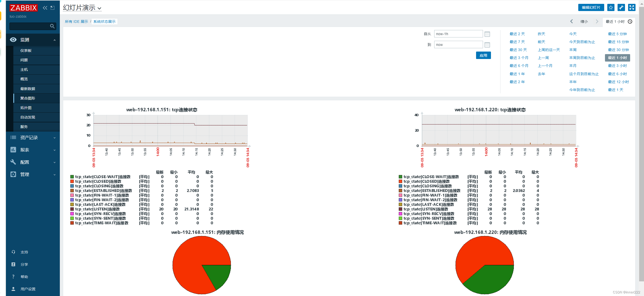Go to previous time period arrow
644x296 pixels.
pos(571,22)
